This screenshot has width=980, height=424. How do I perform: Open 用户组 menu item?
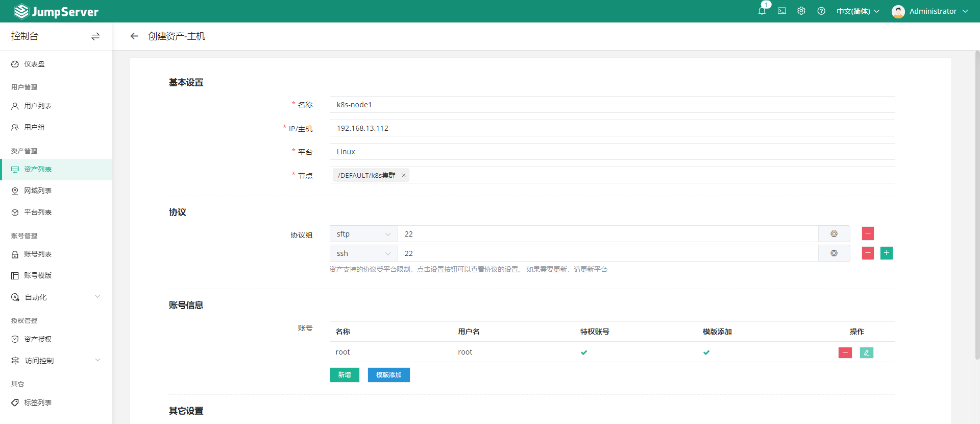(x=56, y=127)
